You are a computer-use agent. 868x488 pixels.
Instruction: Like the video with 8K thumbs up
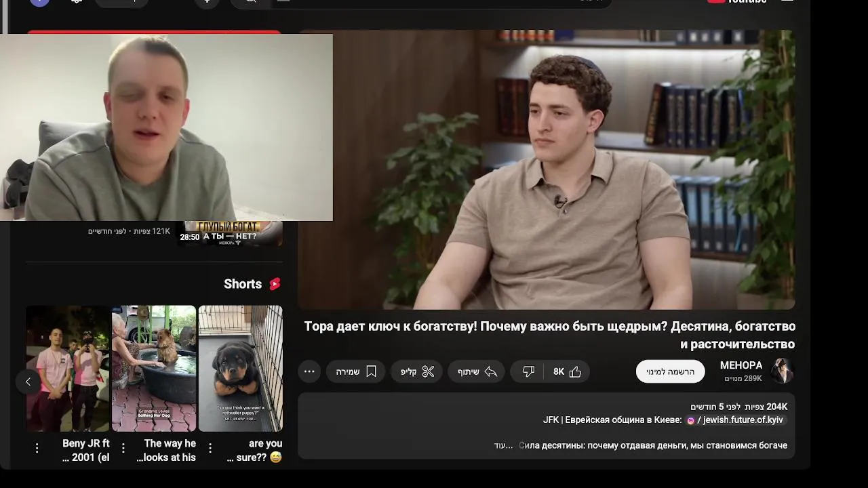pos(567,371)
